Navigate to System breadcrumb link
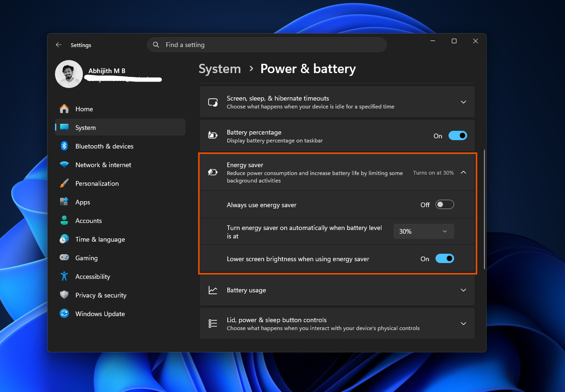 click(x=220, y=69)
